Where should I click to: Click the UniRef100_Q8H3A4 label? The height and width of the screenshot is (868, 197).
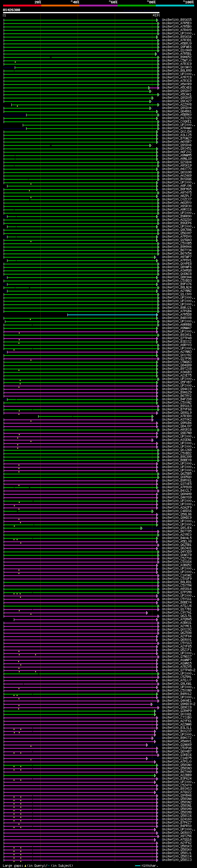coord(177,277)
